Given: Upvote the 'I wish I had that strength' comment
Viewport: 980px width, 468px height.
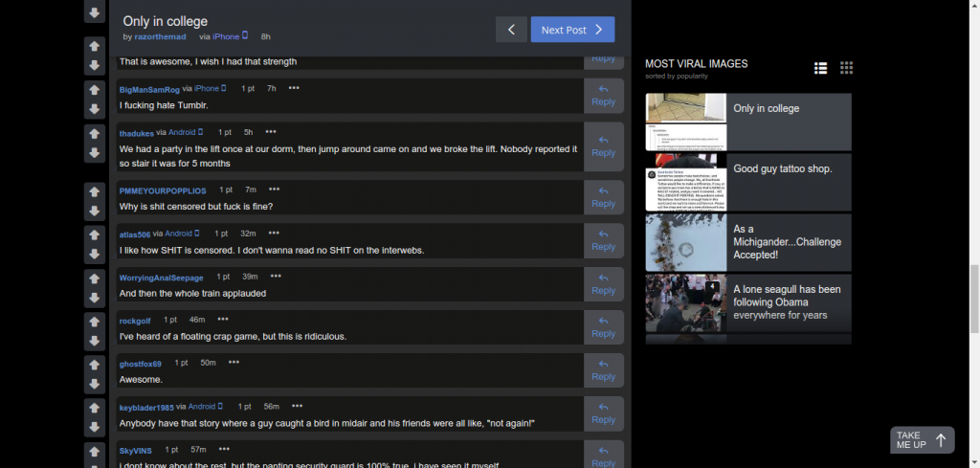Looking at the screenshot, I should 95,46.
